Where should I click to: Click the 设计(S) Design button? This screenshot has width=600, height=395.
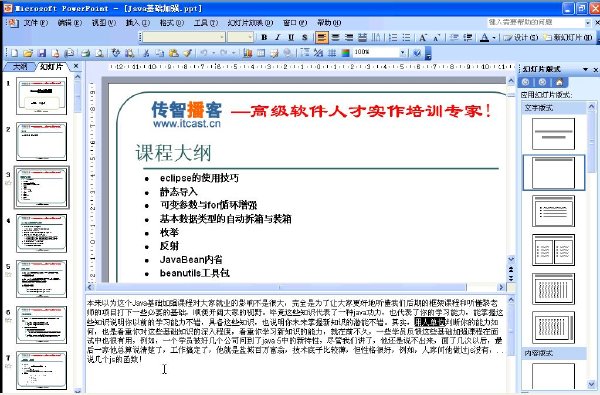click(x=521, y=37)
